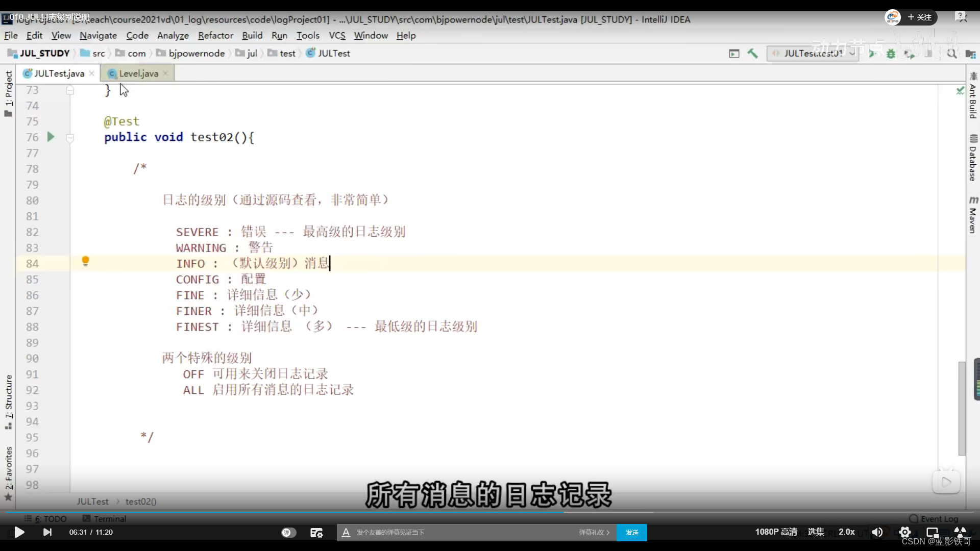
Task: Enable picture-in-picture mode icon
Action: pyautogui.click(x=933, y=532)
